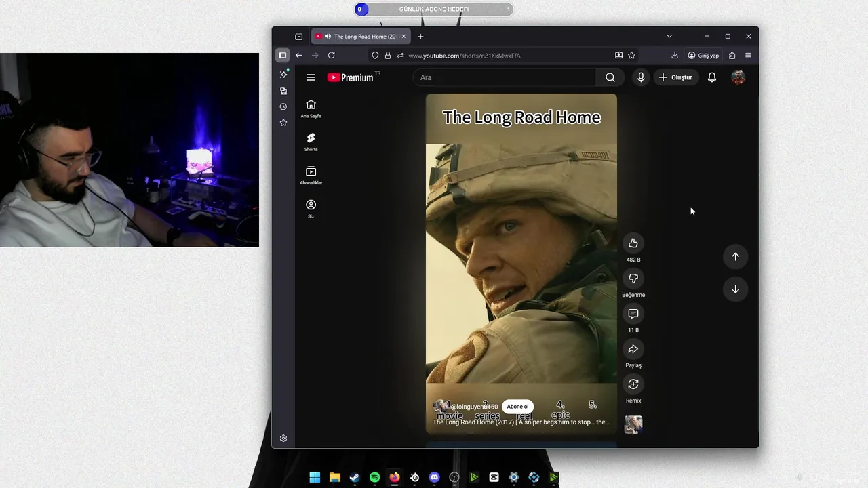Open Firefox View

tap(298, 36)
